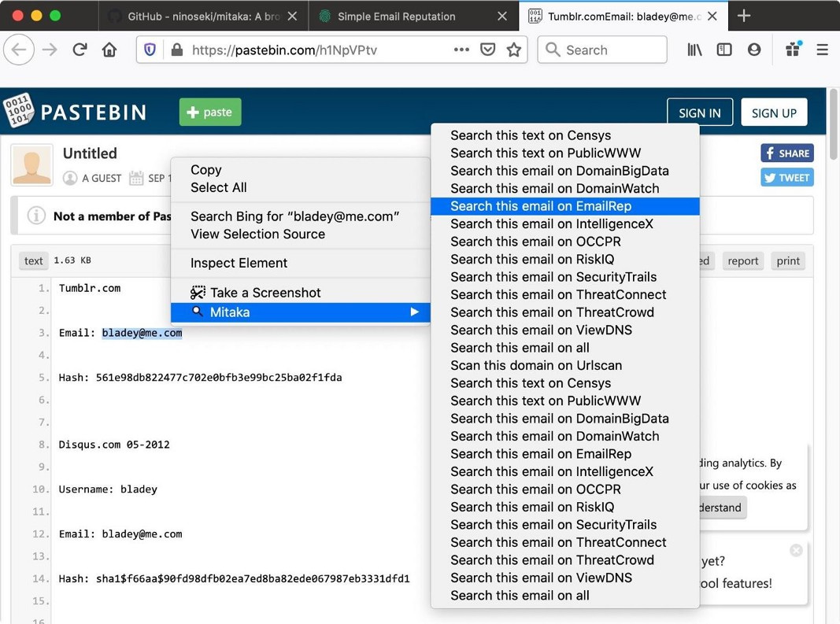
Task: Dismiss the popup with the gray X icon
Action: pyautogui.click(x=796, y=550)
